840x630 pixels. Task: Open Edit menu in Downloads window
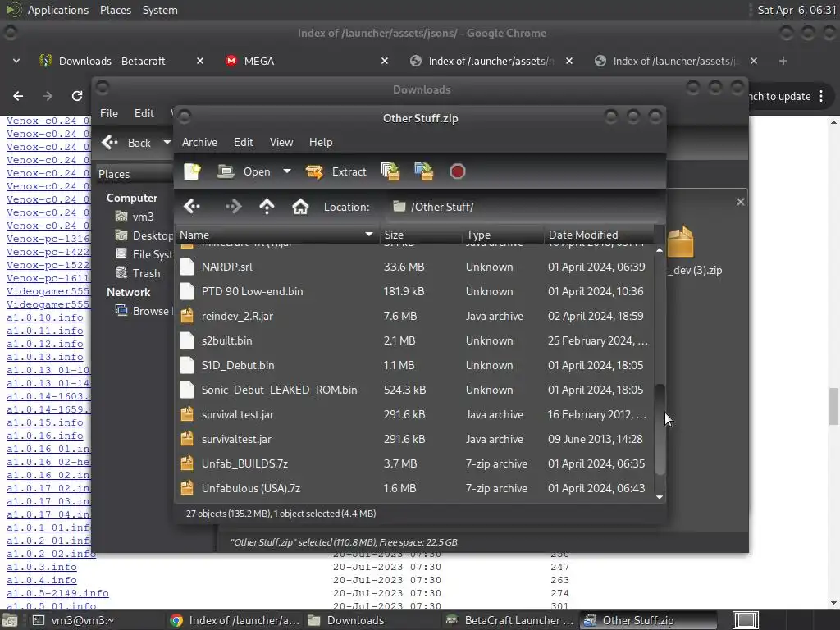coord(144,113)
